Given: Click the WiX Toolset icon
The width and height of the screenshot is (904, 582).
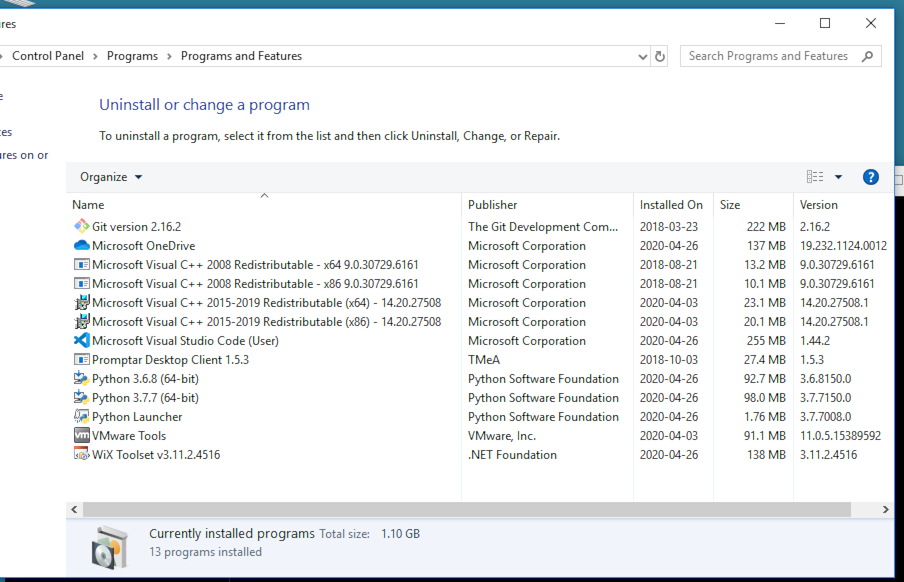Looking at the screenshot, I should coord(82,454).
